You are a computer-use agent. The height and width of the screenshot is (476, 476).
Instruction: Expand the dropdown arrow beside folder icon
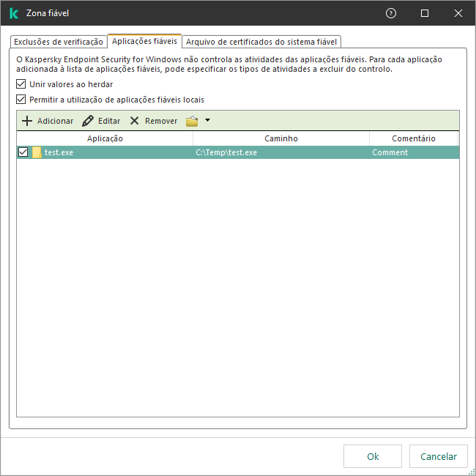point(208,120)
